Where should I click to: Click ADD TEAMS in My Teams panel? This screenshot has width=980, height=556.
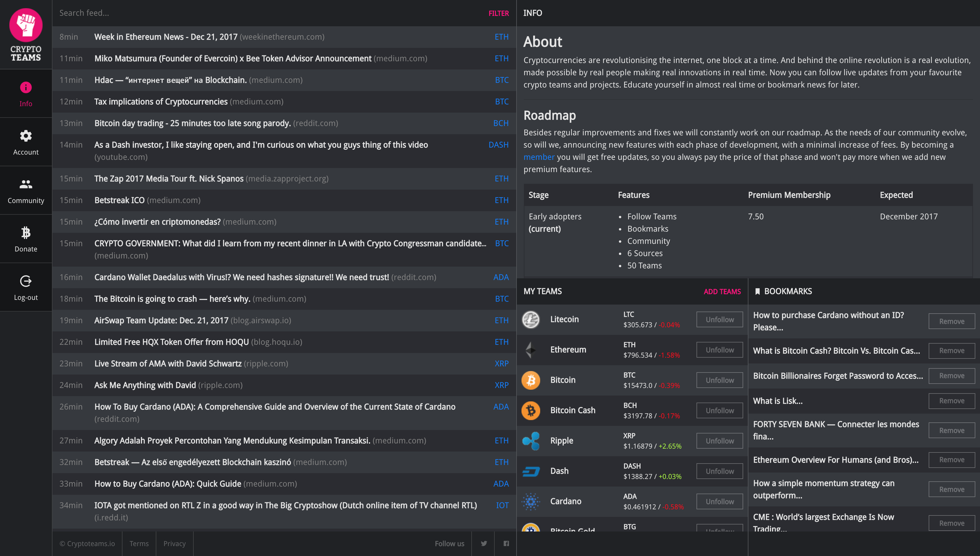(722, 291)
